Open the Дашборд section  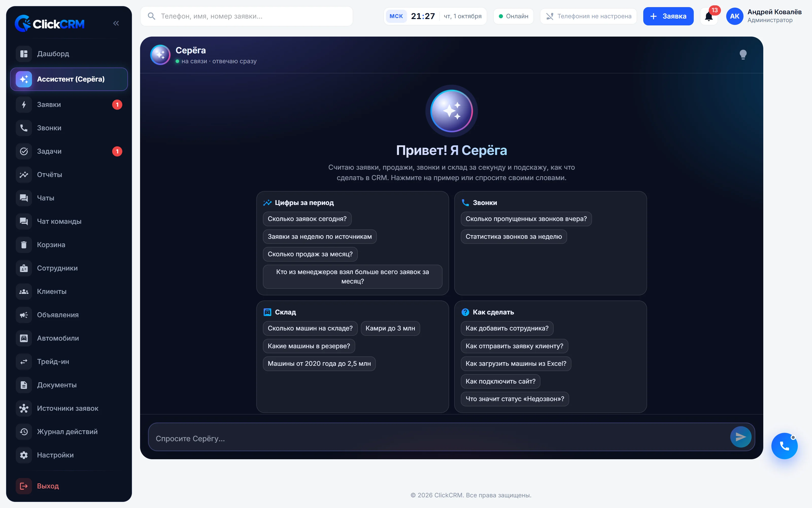point(69,54)
